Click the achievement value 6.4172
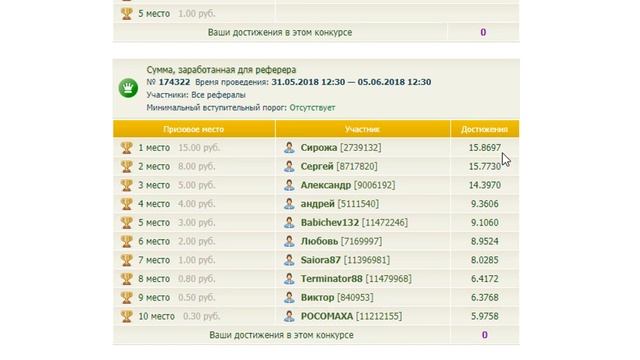 click(484, 279)
